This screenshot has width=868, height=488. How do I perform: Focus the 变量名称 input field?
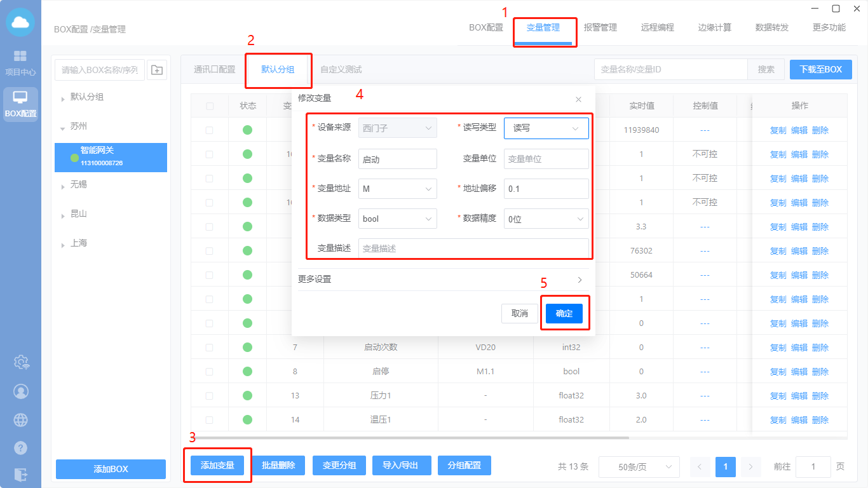[398, 159]
